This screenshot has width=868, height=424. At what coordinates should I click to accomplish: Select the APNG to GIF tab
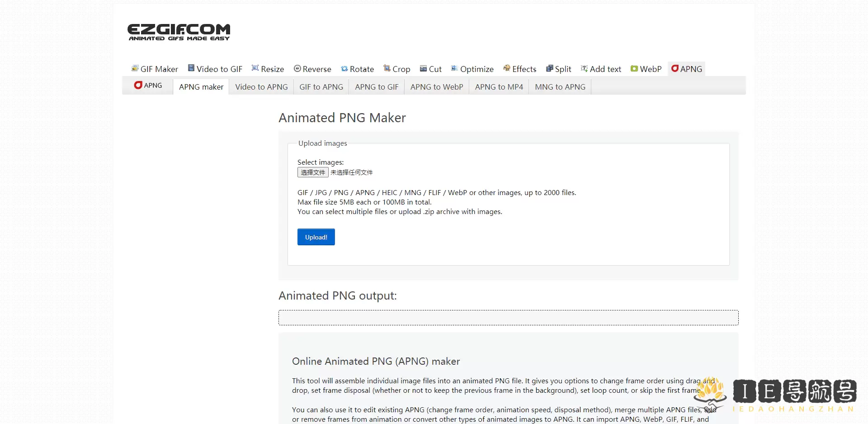click(x=377, y=87)
